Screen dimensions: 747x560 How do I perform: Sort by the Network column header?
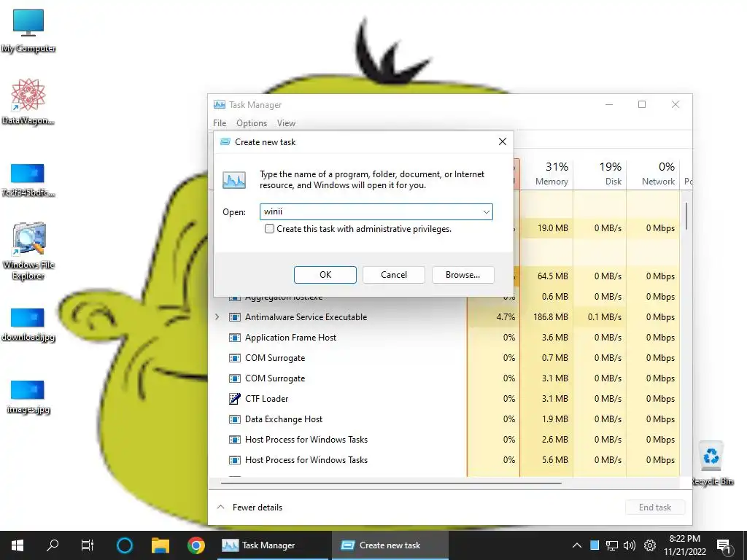pyautogui.click(x=653, y=174)
